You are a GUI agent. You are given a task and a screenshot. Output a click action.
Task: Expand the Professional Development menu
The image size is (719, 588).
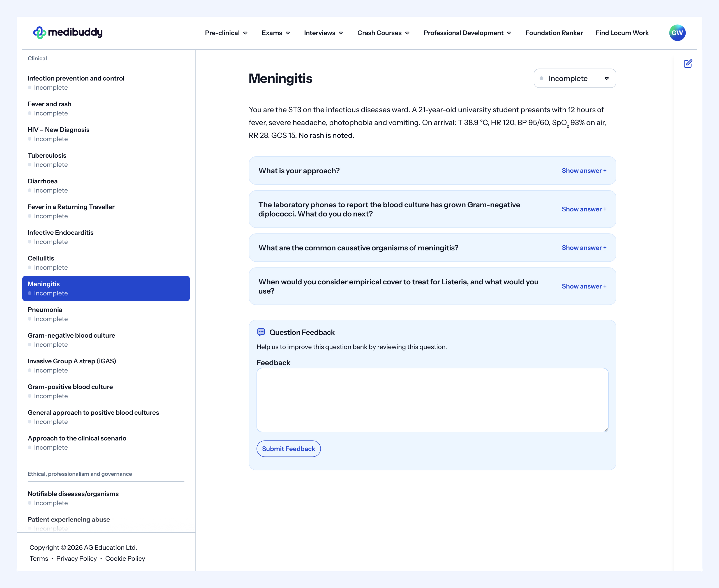click(467, 33)
